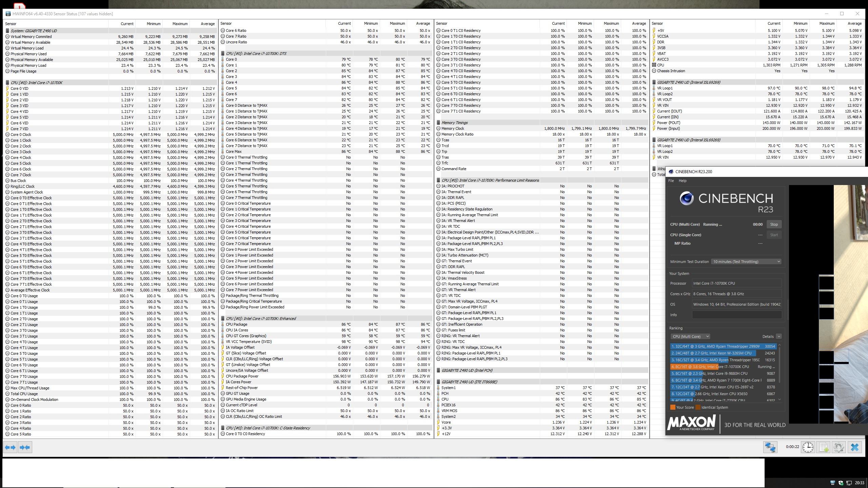Viewport: 868px width, 488px height.
Task: Stop the CPU Multi Core benchmark
Action: 774,224
